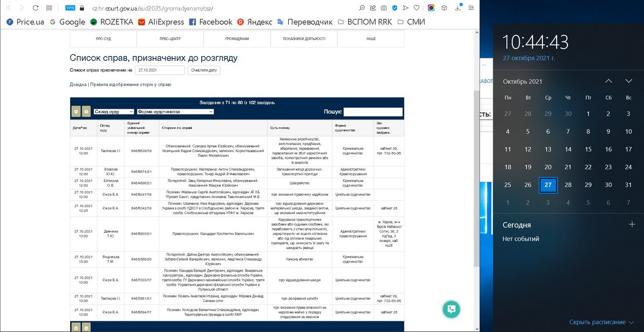The image size is (644, 332).
Task: Go to previous month with up chevron
Action: [x=609, y=81]
